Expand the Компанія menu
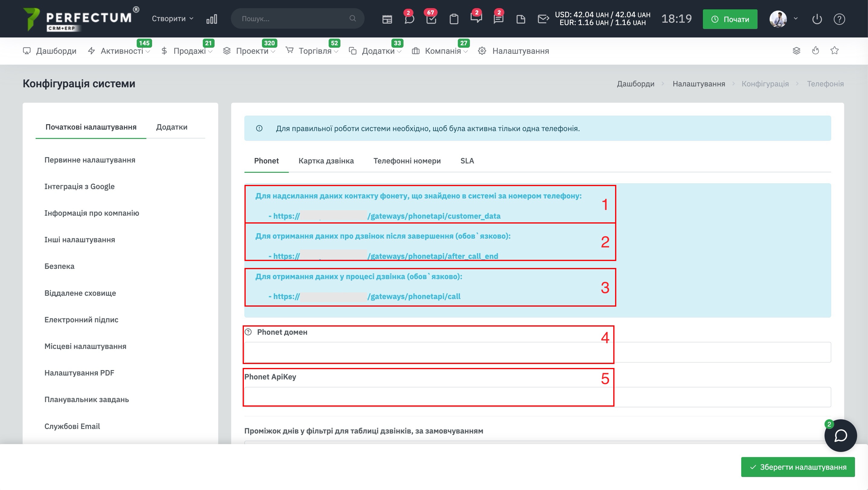The image size is (868, 490). (442, 51)
